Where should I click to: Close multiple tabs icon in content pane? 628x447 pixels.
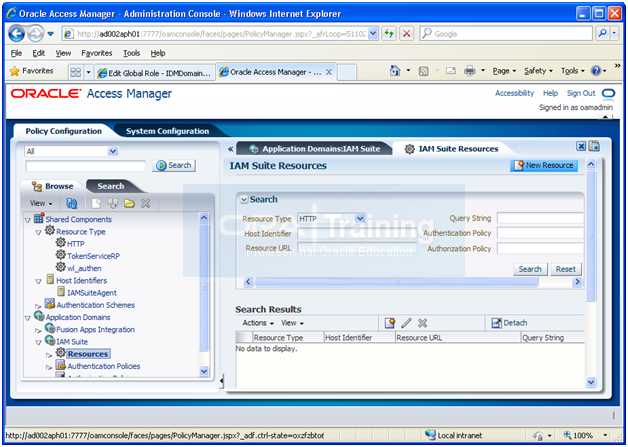[594, 146]
